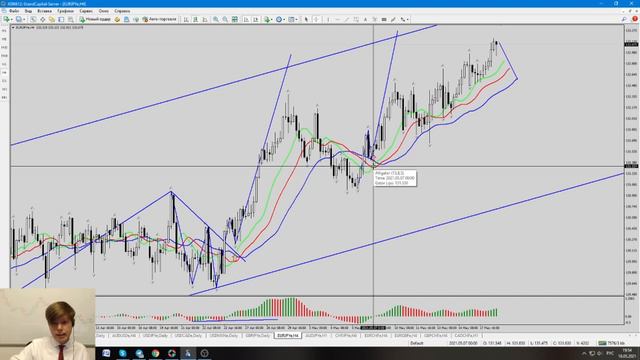Open the red notification icon at top right
This screenshot has width=640, height=360.
(x=635, y=19)
